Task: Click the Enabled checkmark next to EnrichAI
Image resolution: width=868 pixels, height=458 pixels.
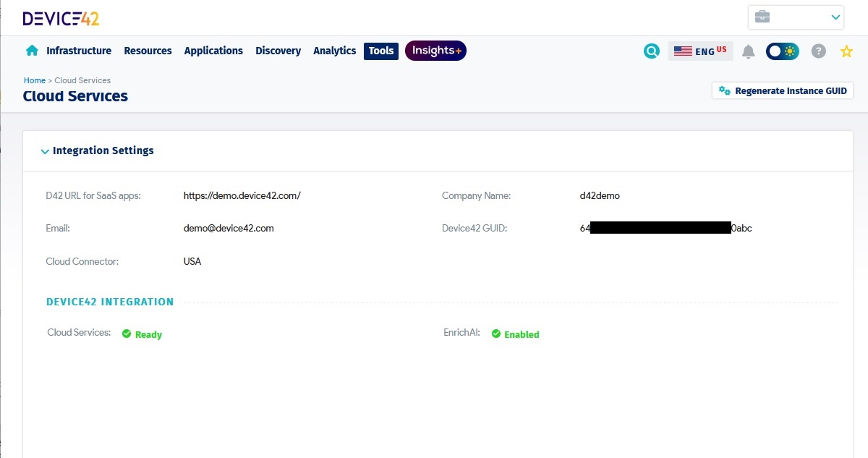Action: (496, 334)
